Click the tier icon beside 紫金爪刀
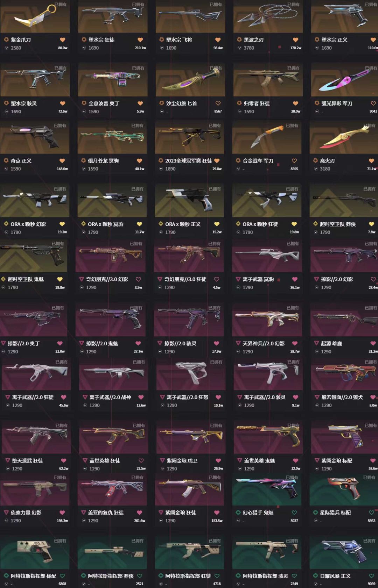The image size is (378, 588). tap(6, 40)
